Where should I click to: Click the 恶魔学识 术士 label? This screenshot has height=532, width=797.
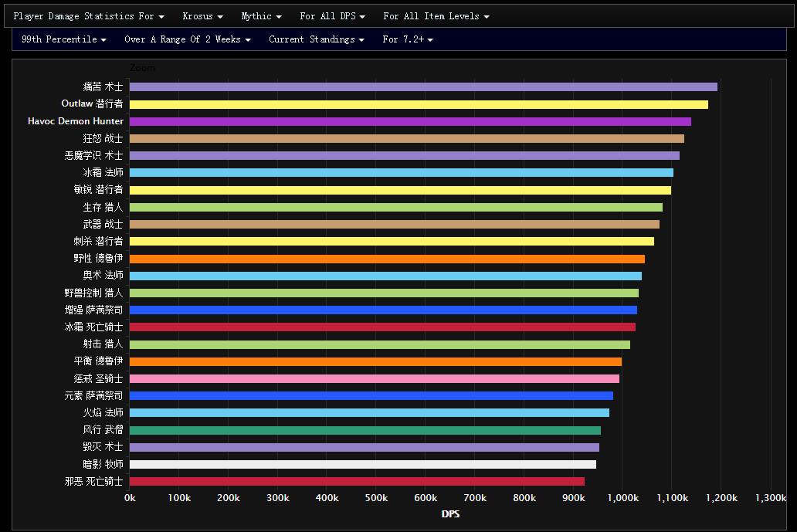(93, 155)
